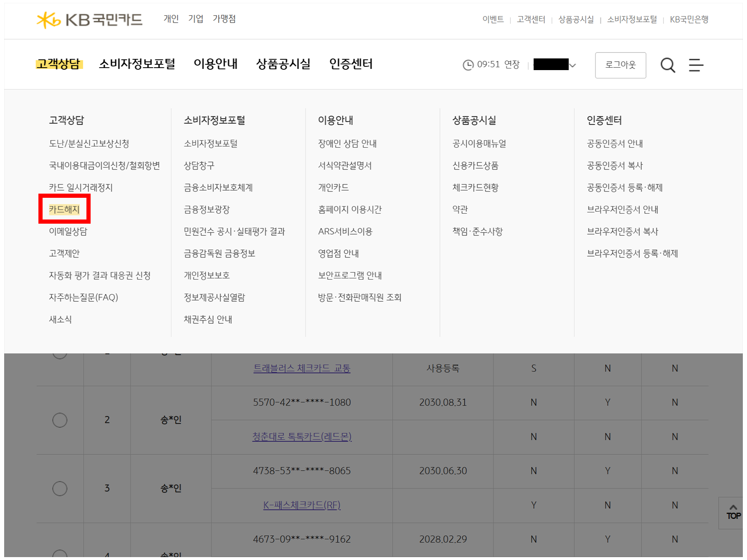Viewport: 747px width, 560px height.
Task: Select 카드해지 in 고객상담 menu
Action: 64,209
